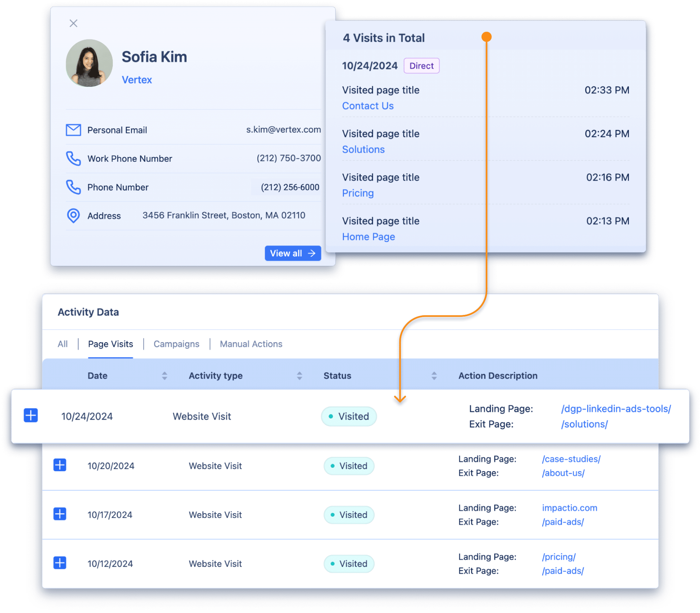Open the /solutions/ exit page link
The height and width of the screenshot is (613, 700).
point(584,424)
